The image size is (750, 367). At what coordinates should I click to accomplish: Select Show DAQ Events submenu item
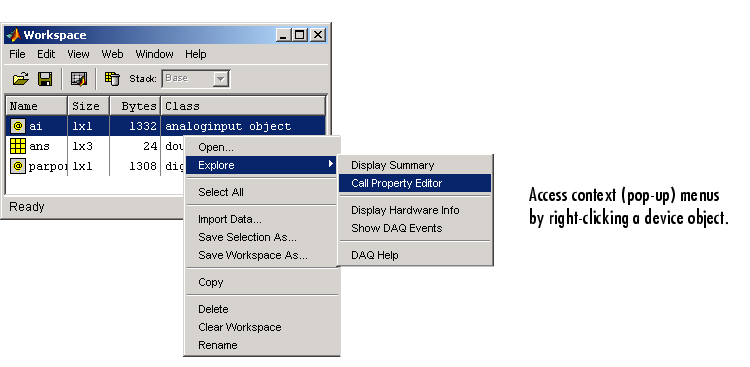point(415,228)
